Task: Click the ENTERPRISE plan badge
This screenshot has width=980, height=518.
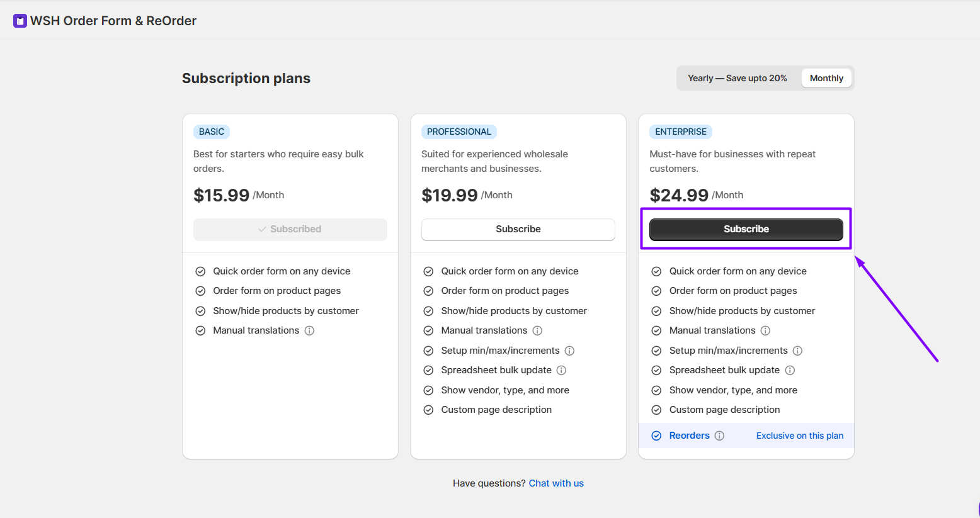Action: (680, 132)
